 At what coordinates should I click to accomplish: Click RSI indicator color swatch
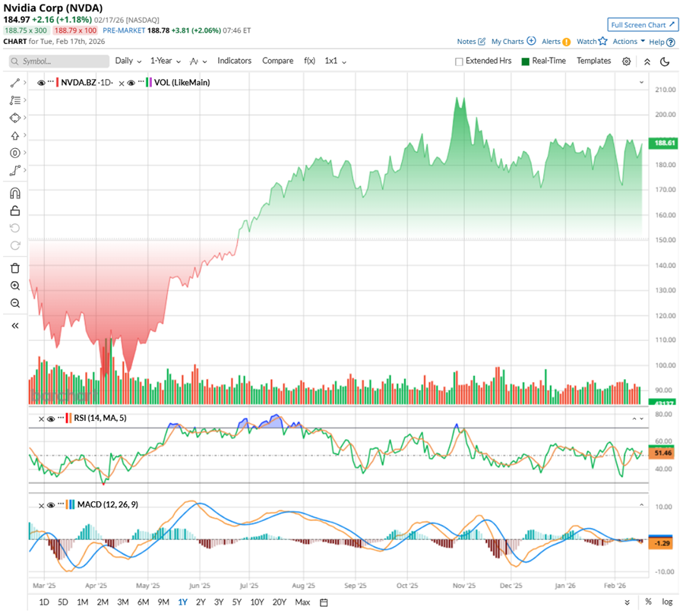point(68,419)
